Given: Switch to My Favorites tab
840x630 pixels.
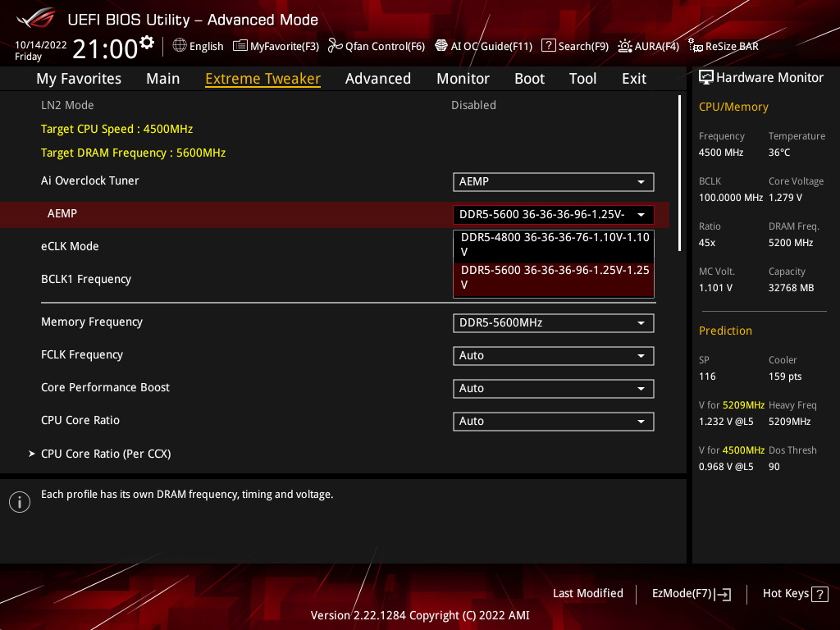Looking at the screenshot, I should click(79, 79).
